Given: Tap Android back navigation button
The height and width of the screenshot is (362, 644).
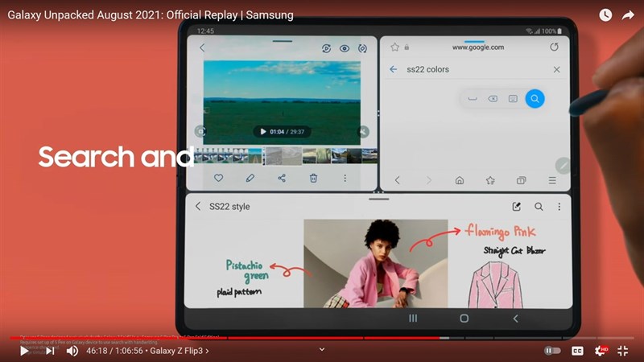Looking at the screenshot, I should point(515,318).
